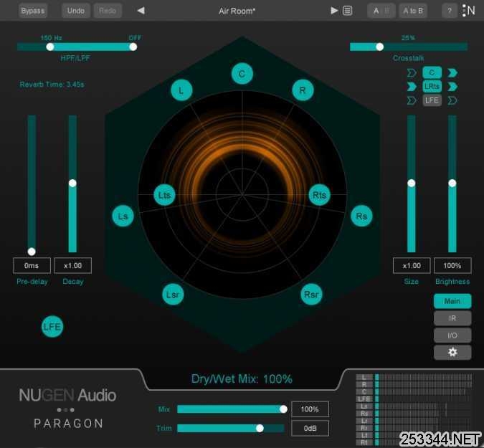Adjust the HPF handle at 150 Hz

(50, 47)
